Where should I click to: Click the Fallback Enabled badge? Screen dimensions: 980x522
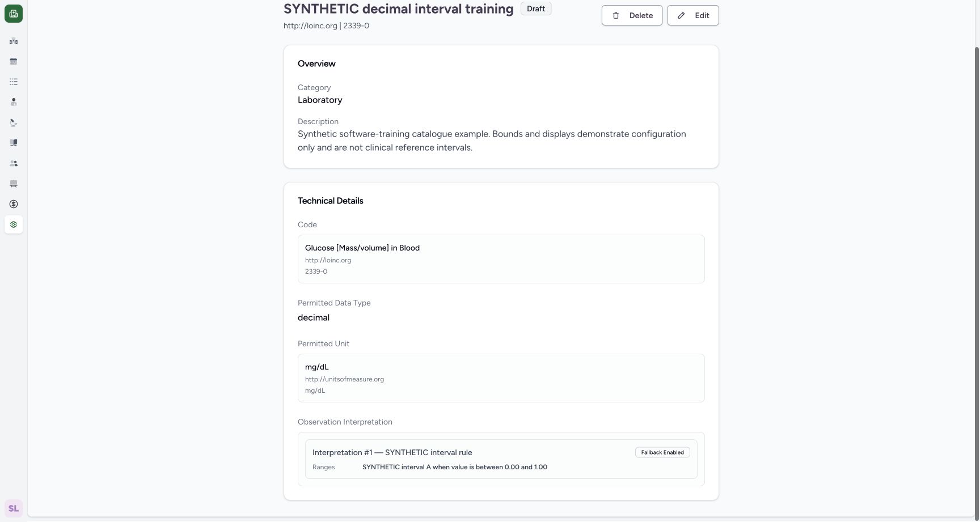(662, 452)
